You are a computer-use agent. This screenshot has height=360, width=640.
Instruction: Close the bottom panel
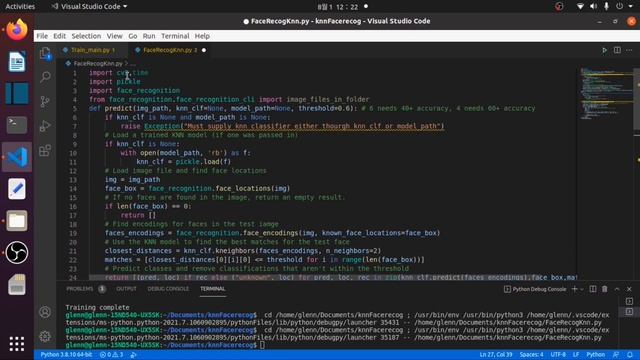[x=629, y=289]
